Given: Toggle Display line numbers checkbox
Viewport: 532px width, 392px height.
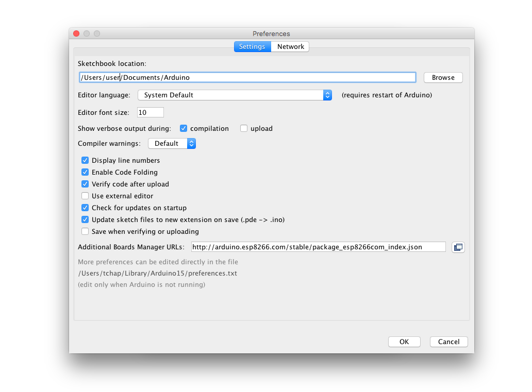Looking at the screenshot, I should [x=85, y=160].
